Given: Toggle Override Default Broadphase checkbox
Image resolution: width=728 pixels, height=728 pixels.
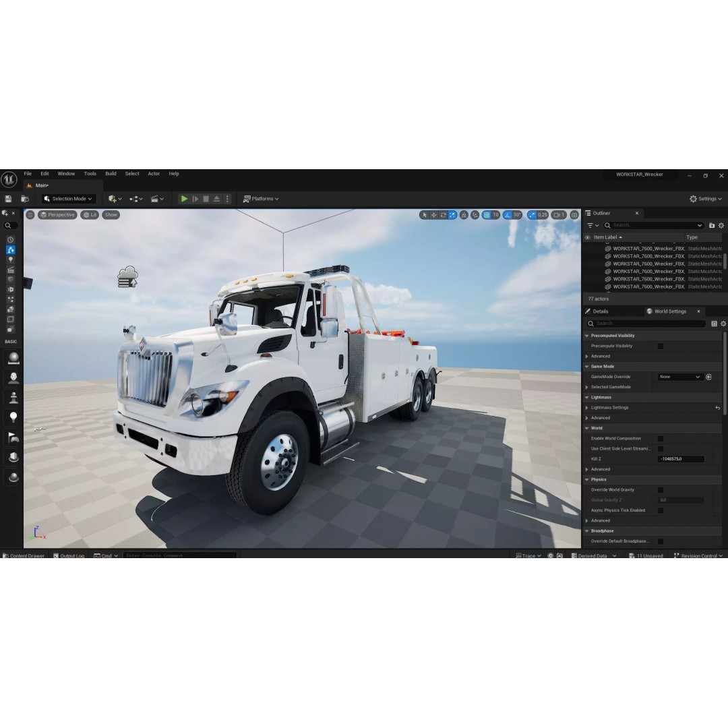Looking at the screenshot, I should 660,541.
